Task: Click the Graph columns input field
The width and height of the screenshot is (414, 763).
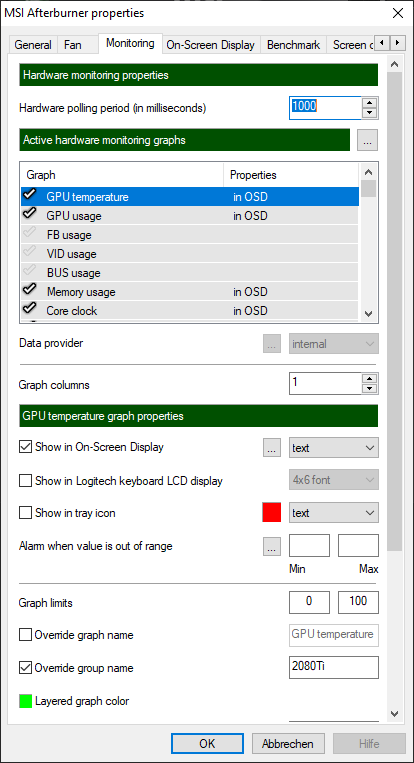Action: pyautogui.click(x=326, y=383)
